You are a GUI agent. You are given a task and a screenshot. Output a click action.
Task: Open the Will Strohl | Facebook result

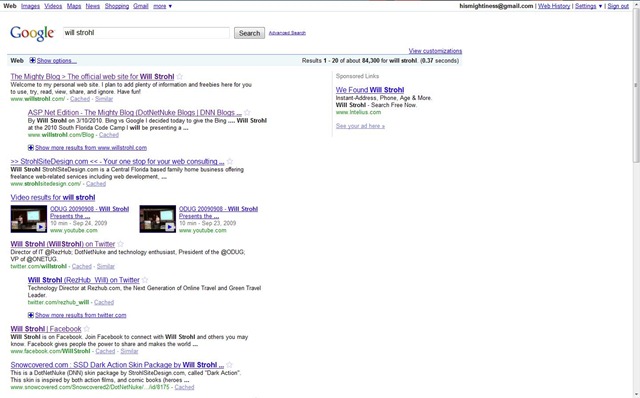pyautogui.click(x=46, y=329)
